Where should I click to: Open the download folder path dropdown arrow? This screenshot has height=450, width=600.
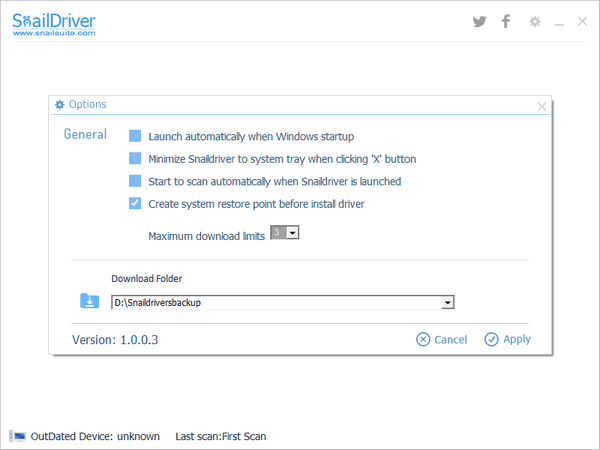(x=447, y=303)
